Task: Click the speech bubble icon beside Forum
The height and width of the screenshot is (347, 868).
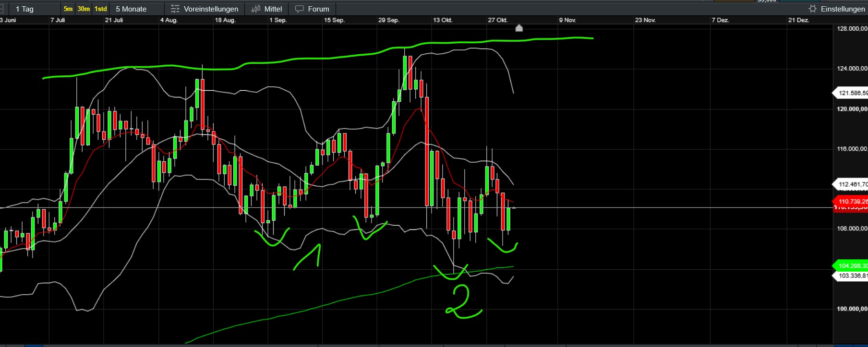Action: click(300, 9)
